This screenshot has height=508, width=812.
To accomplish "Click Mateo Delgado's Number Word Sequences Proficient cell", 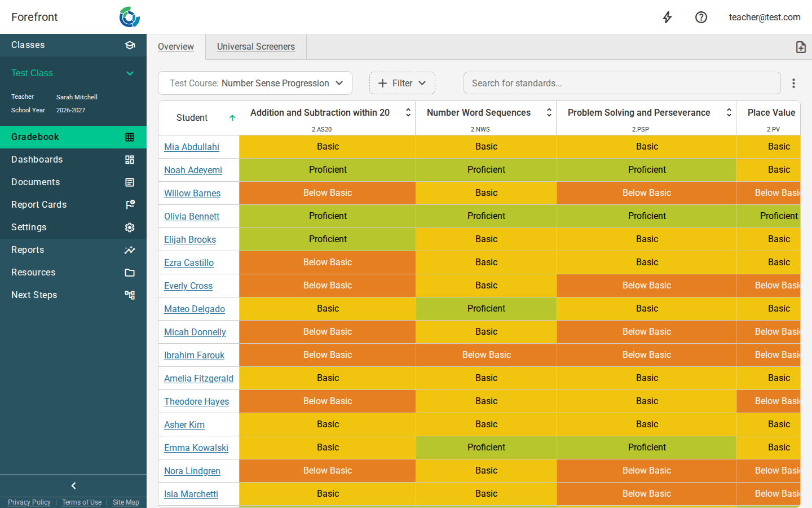I will pyautogui.click(x=486, y=309).
